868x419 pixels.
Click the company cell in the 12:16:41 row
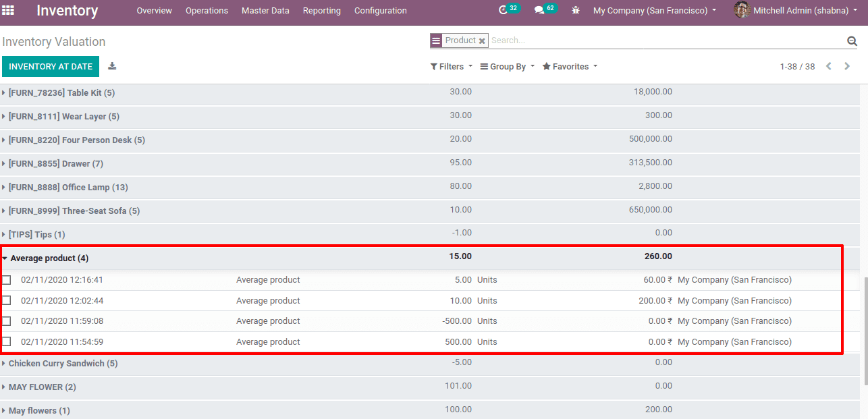tap(734, 280)
